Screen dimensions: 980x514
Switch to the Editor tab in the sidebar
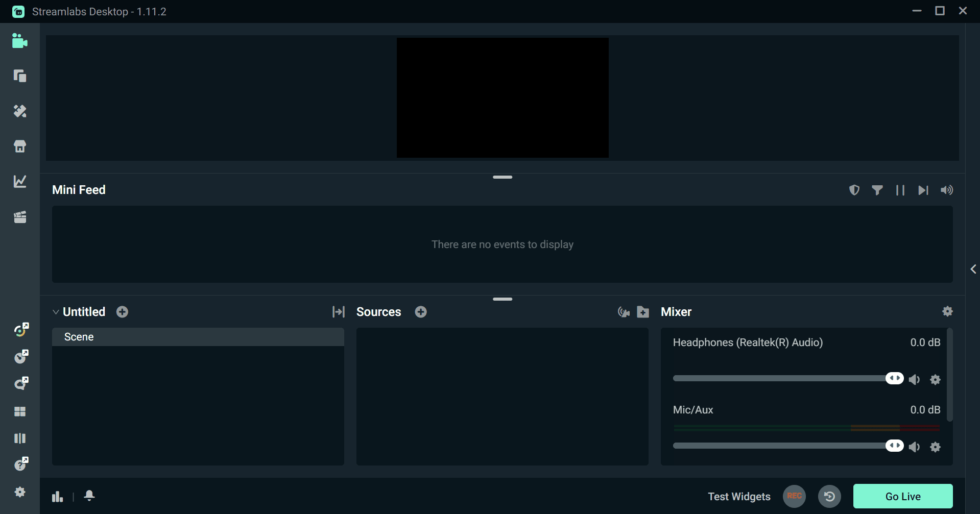point(19,41)
